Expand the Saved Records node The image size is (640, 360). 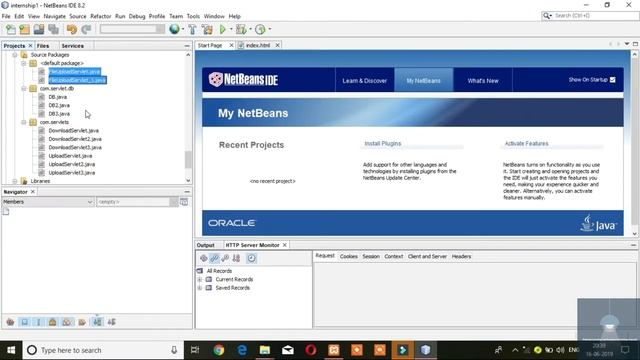(200, 288)
